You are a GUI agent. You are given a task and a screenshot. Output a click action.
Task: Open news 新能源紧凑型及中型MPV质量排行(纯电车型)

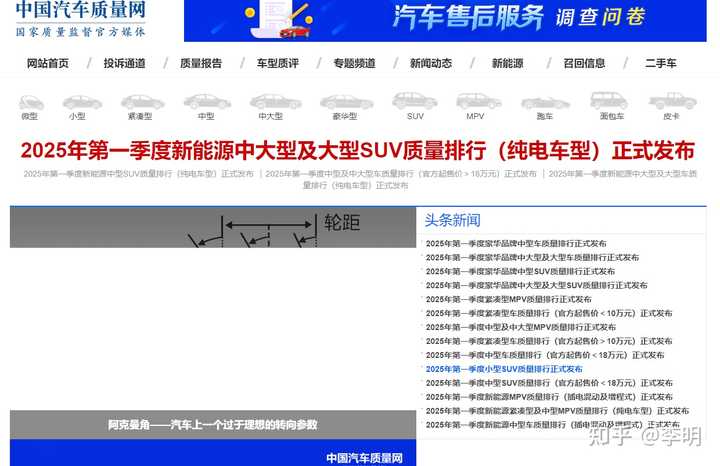click(557, 411)
